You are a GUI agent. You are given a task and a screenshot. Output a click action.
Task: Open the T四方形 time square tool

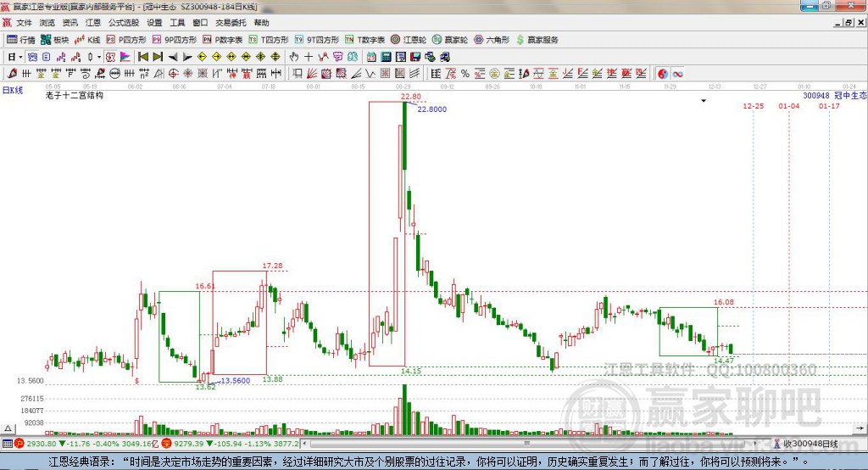tap(269, 40)
